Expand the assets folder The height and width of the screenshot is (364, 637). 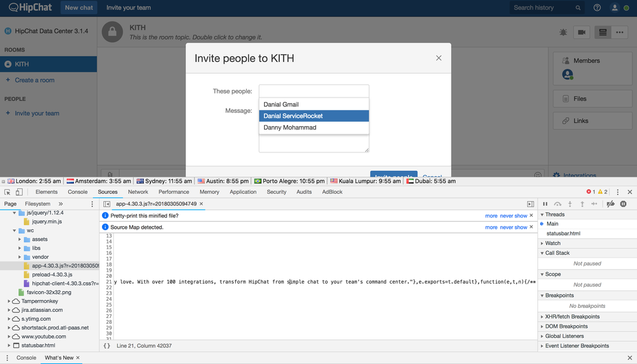tap(20, 239)
